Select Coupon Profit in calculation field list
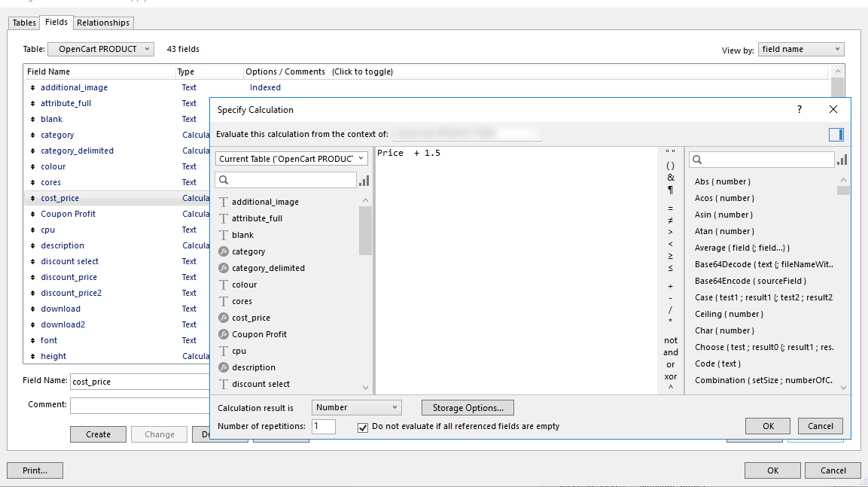 point(259,334)
